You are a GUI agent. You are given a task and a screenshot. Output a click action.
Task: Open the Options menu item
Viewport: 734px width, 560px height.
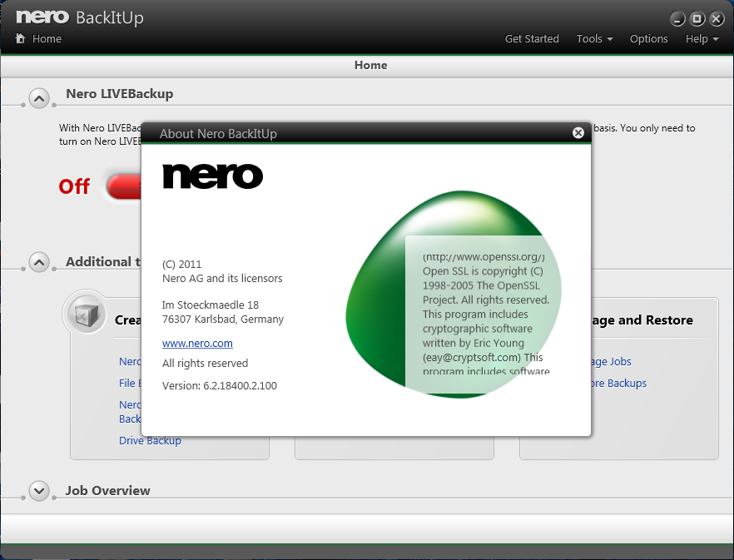tap(648, 39)
